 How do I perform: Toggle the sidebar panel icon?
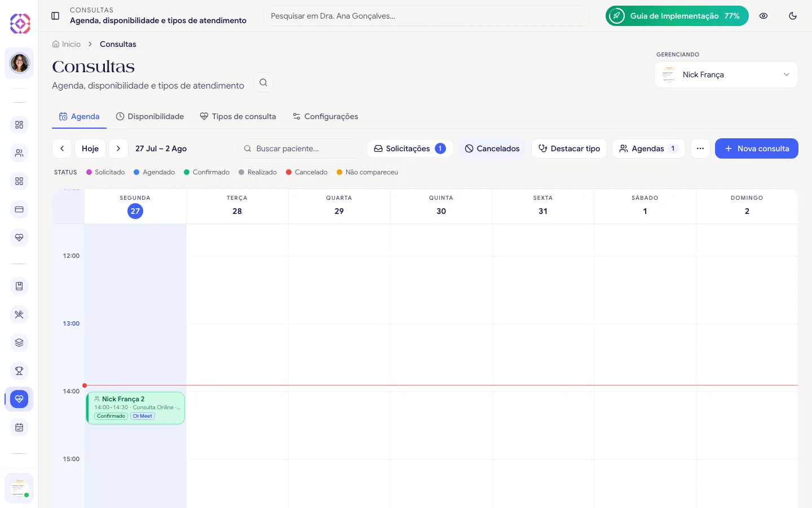coord(55,16)
